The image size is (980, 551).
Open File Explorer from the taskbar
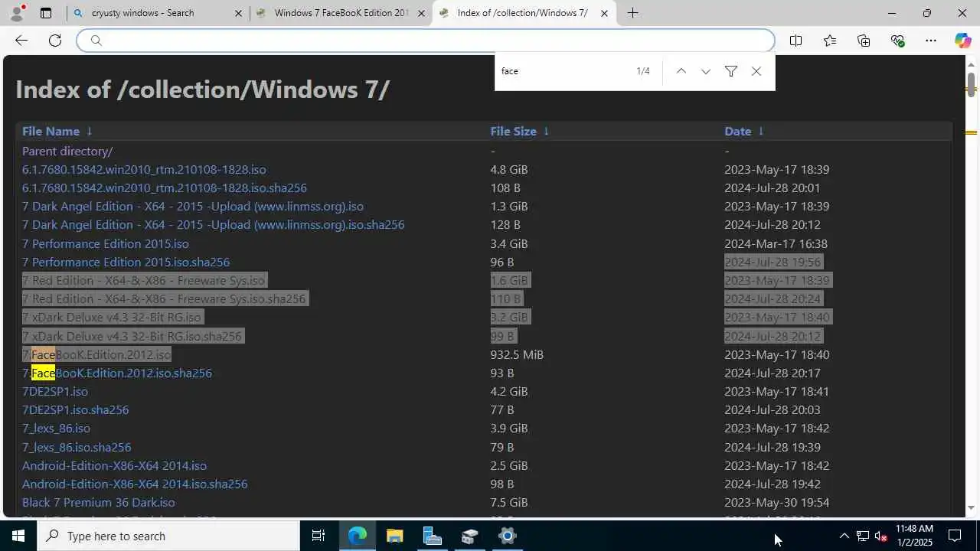coord(394,536)
